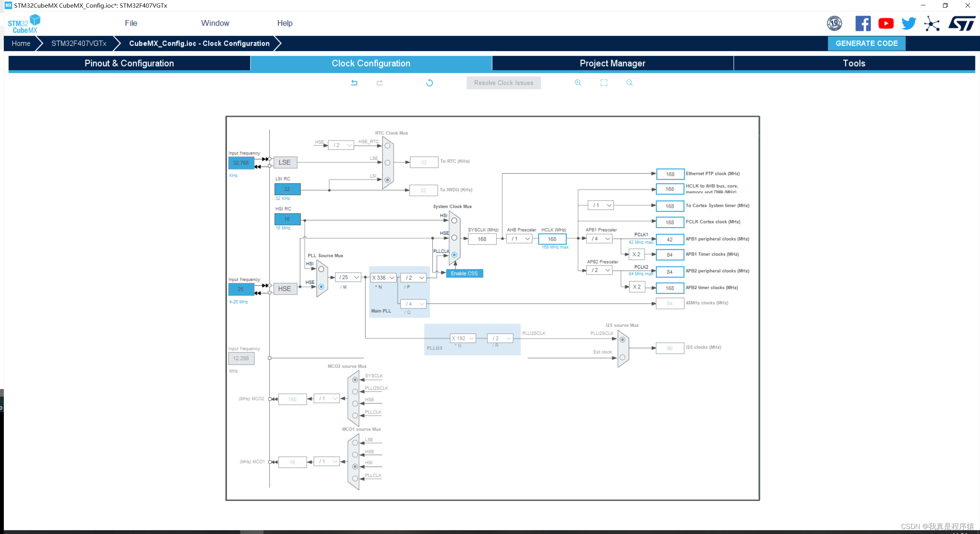This screenshot has height=534, width=980.
Task: Open the MCO1 prescaler dropdown
Action: click(326, 462)
